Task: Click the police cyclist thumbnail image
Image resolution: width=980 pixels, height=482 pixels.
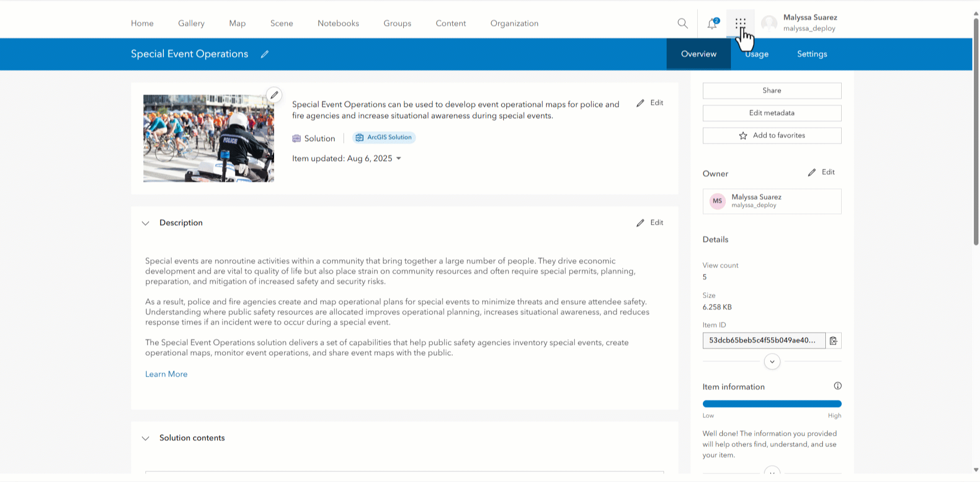Action: (209, 138)
